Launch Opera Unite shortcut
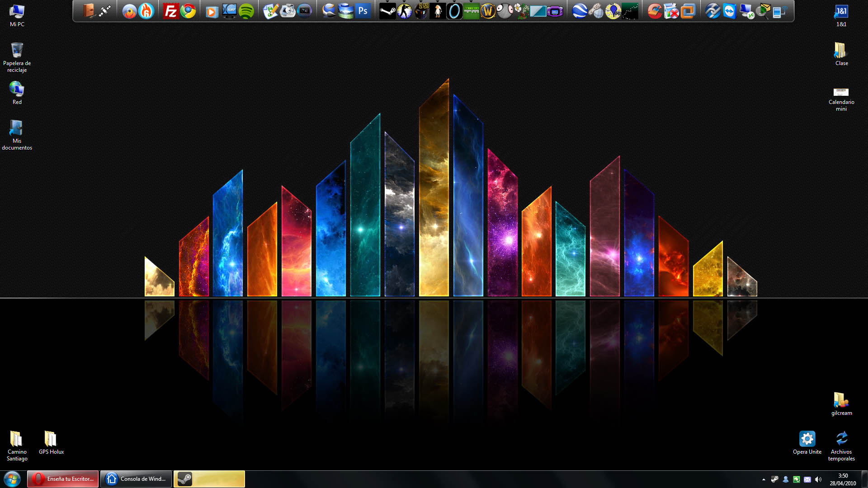Viewport: 868px width, 488px height. pos(807,443)
